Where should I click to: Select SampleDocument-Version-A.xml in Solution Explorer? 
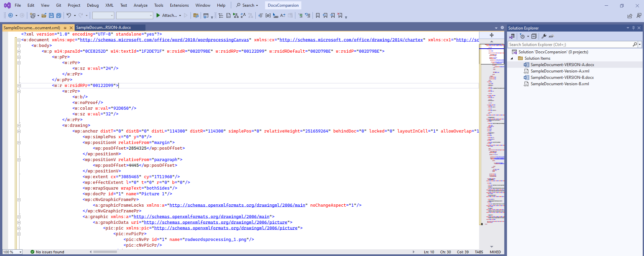coord(560,71)
